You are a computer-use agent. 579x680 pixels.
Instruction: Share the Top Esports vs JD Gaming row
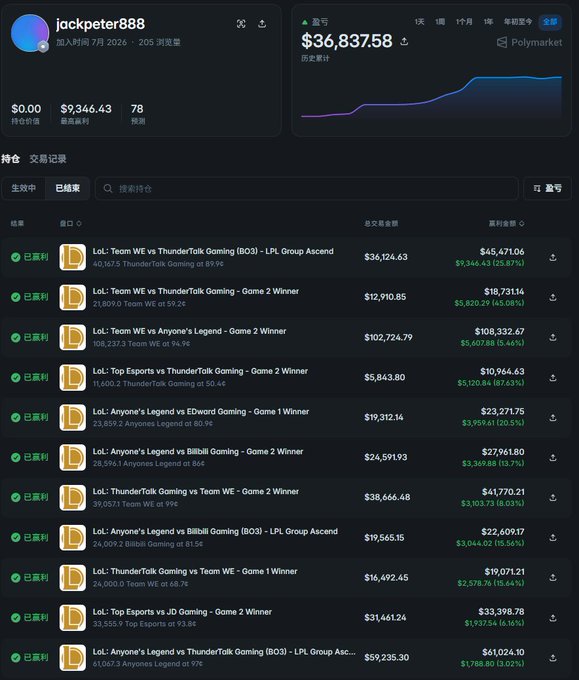pos(553,618)
